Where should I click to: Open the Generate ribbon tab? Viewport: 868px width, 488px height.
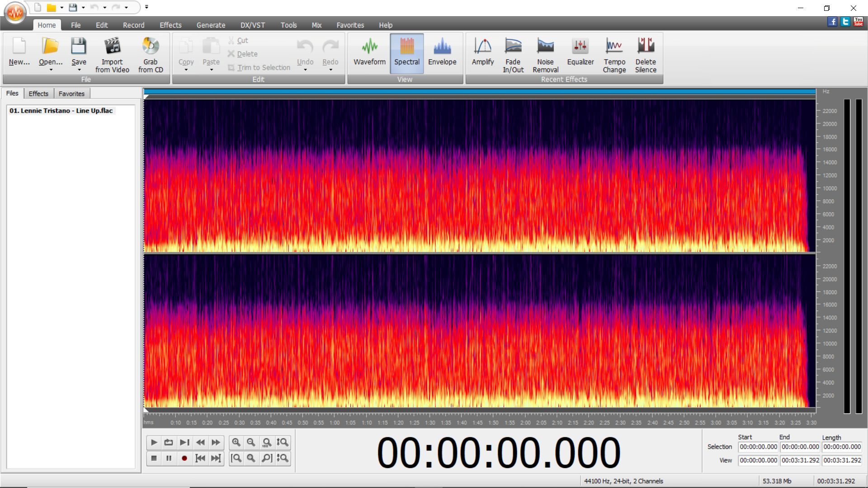tap(211, 25)
